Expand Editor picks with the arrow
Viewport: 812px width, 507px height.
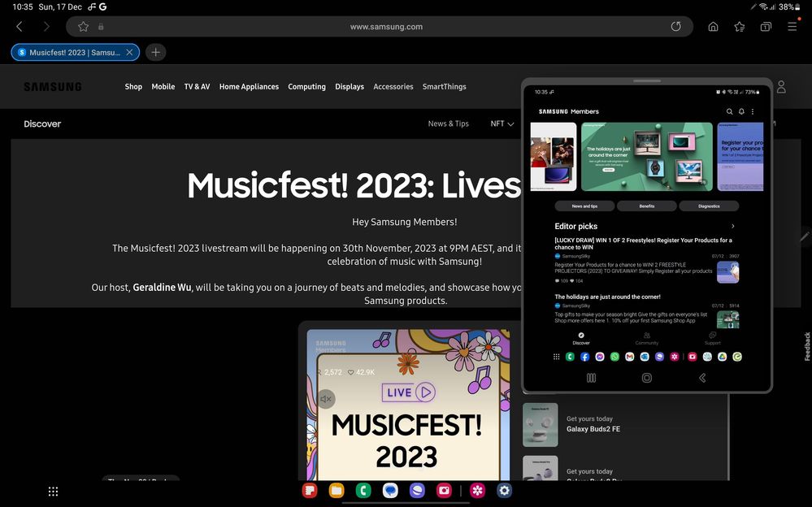[x=733, y=227]
